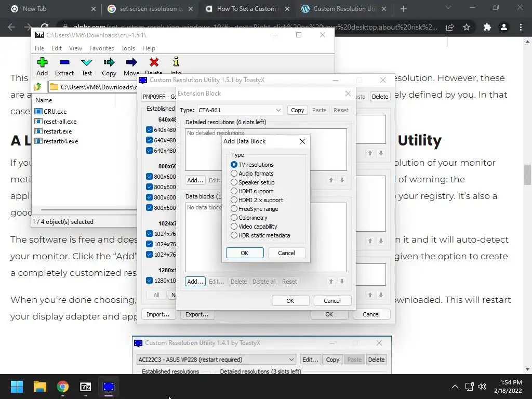Open the Favorites menu in 7-Zip
This screenshot has height=399, width=532.
[x=101, y=48]
